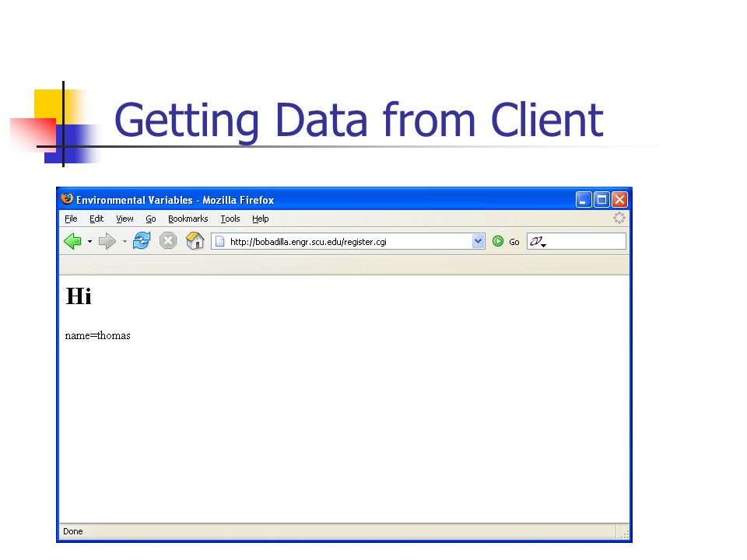Click inside the search box
Image resolution: width=747 pixels, height=560 pixels.
tap(577, 241)
